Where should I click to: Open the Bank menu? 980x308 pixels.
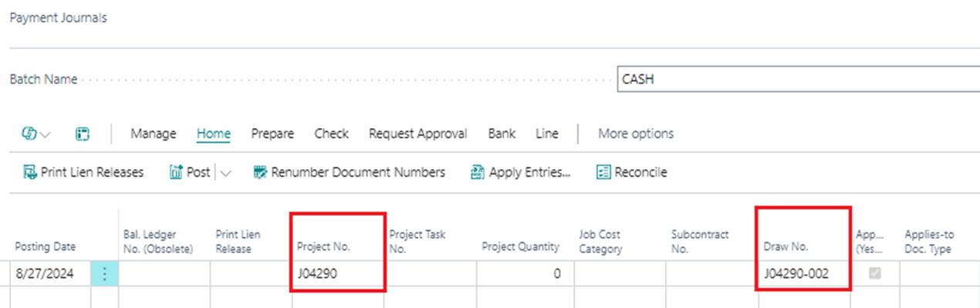coord(502,134)
